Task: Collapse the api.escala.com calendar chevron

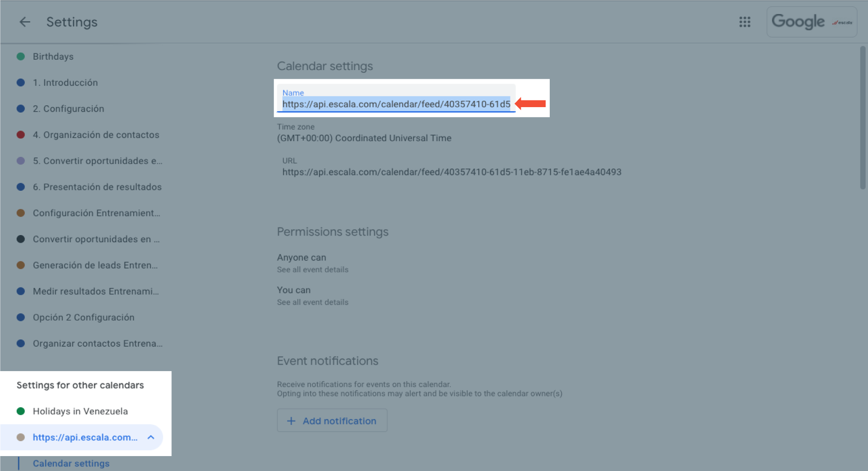Action: coord(151,437)
